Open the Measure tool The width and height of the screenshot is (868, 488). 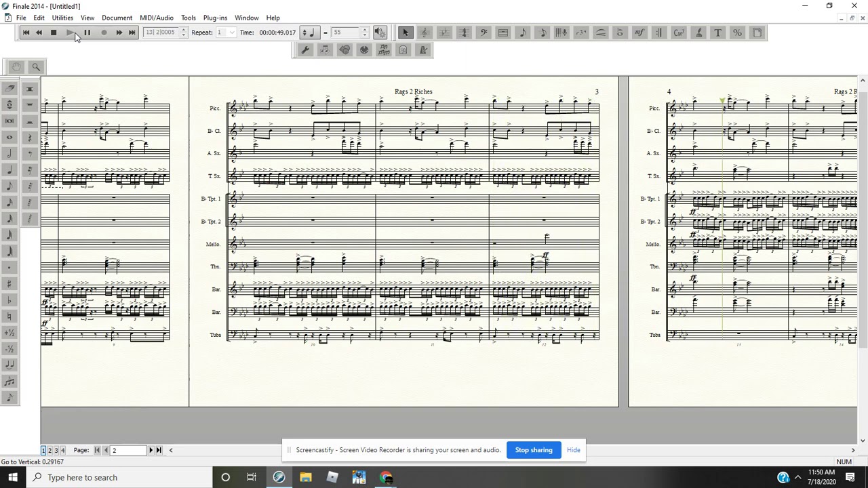click(x=503, y=33)
